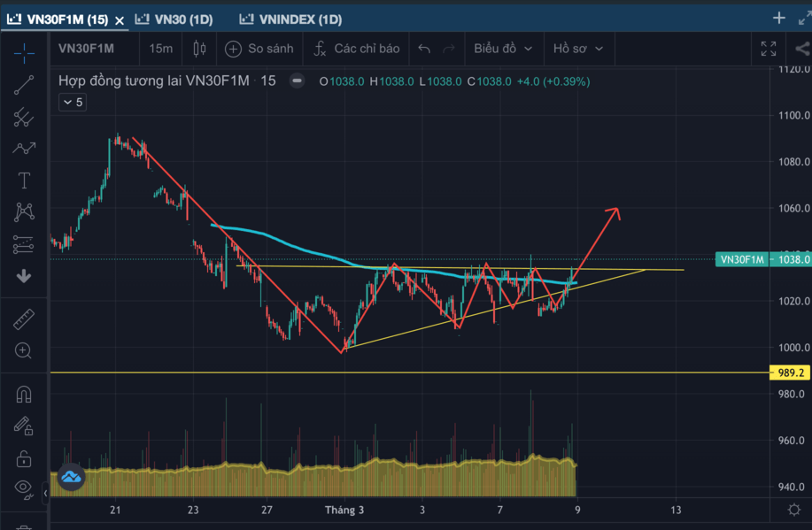Hide all drawings with eye icon
This screenshot has height=530, width=812.
point(24,488)
